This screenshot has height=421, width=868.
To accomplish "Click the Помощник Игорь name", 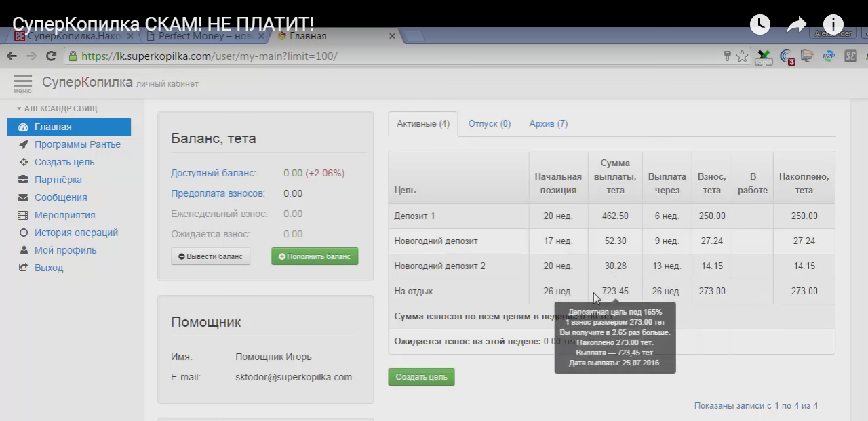I will click(x=273, y=357).
